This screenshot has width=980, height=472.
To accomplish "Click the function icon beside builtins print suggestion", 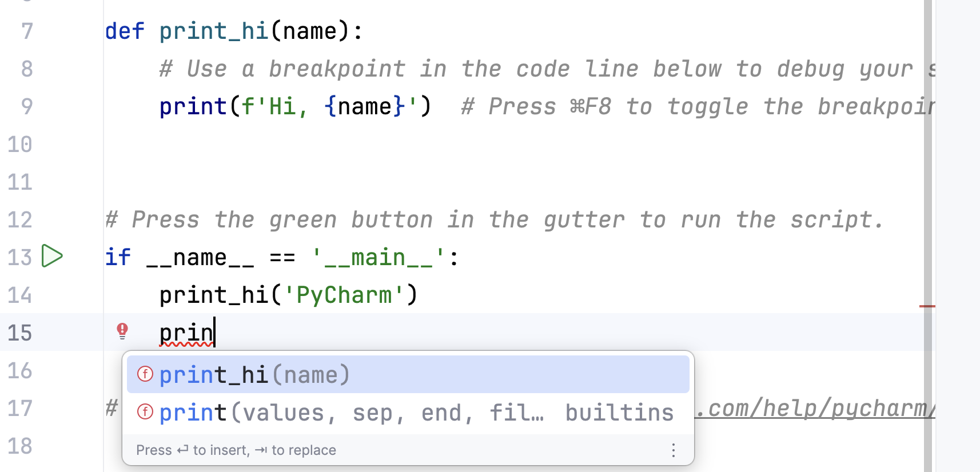I will point(145,412).
